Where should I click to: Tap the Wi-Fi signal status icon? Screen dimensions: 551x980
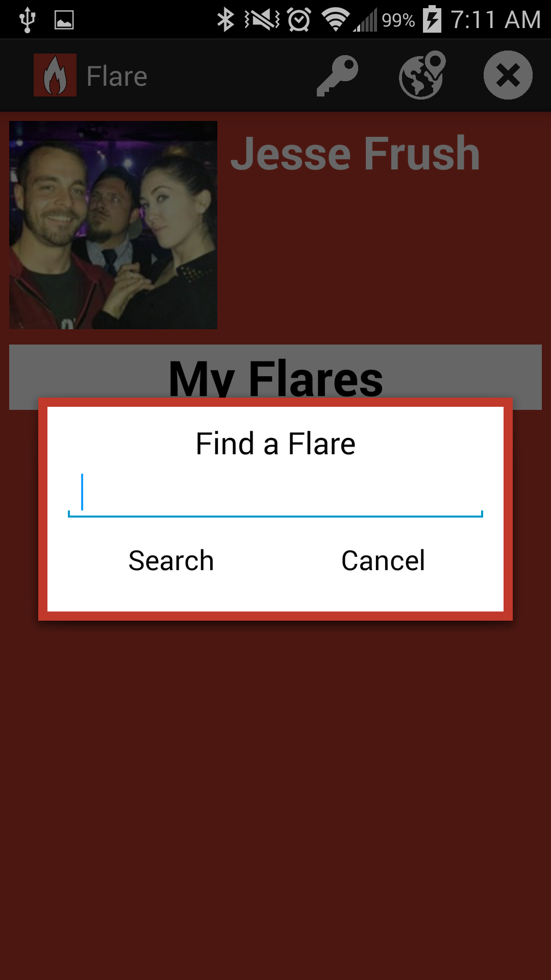click(335, 20)
